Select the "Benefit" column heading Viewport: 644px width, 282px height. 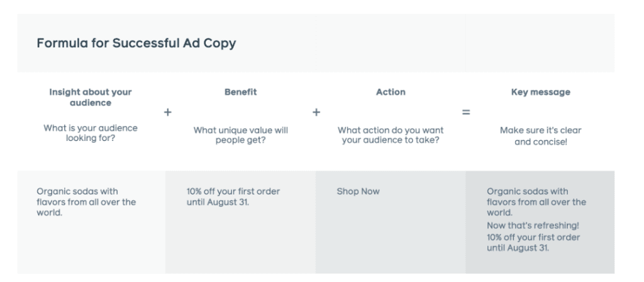pos(240,93)
